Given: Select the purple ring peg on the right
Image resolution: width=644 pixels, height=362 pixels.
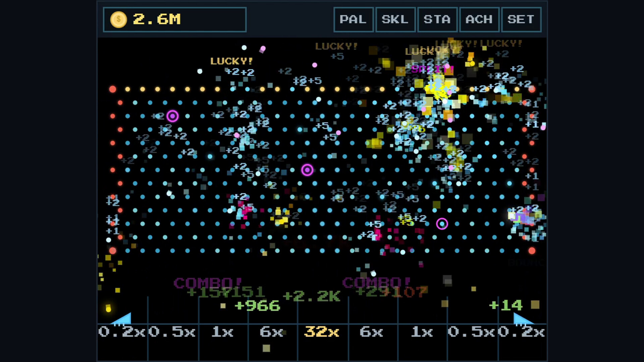Looking at the screenshot, I should tap(443, 224).
